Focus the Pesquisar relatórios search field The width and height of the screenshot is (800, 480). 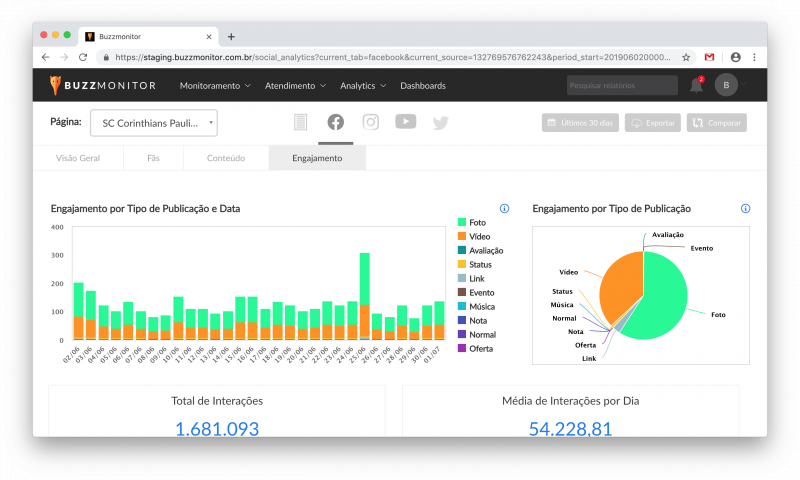[622, 85]
